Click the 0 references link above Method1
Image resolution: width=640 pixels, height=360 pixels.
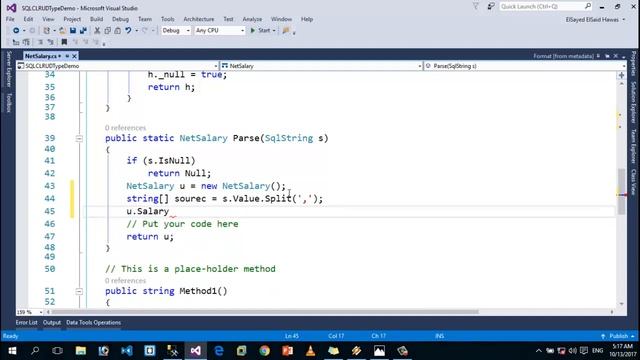pos(125,281)
